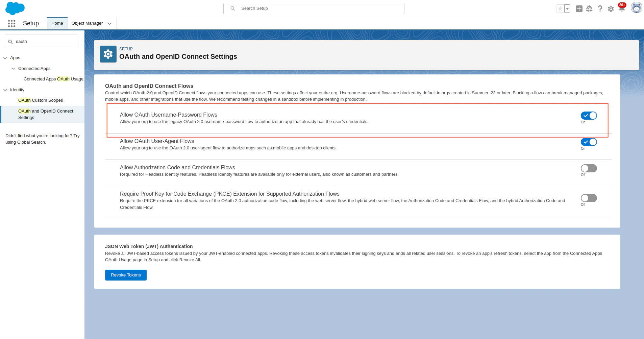The image size is (644, 339).
Task: Click the plus icon in the header
Action: pyautogui.click(x=579, y=8)
